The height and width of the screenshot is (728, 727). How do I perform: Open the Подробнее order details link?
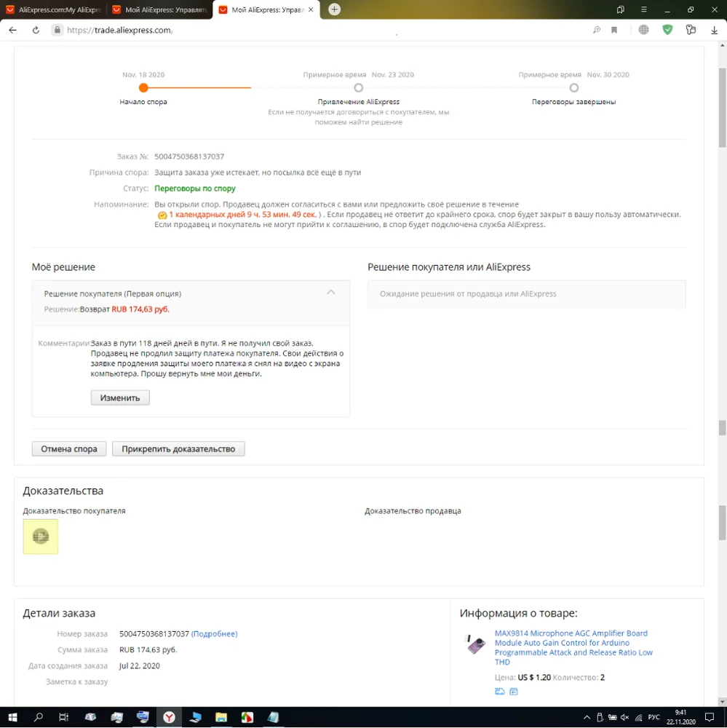coord(214,634)
